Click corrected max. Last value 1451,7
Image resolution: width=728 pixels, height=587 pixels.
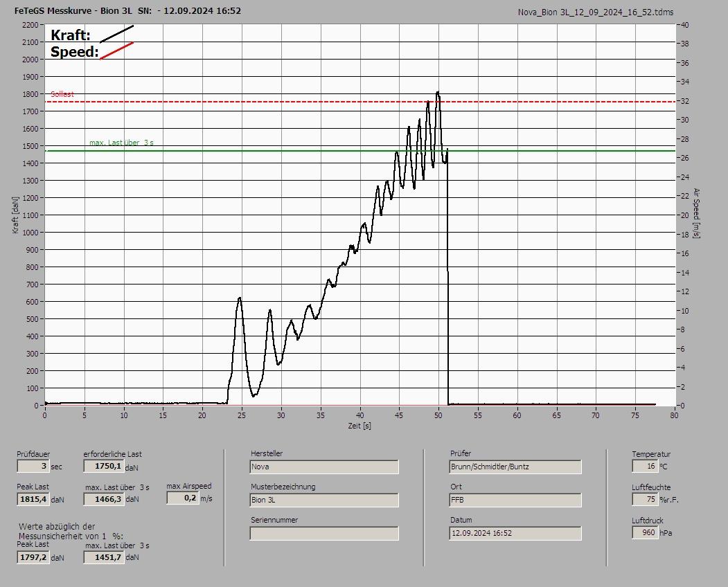tap(104, 557)
